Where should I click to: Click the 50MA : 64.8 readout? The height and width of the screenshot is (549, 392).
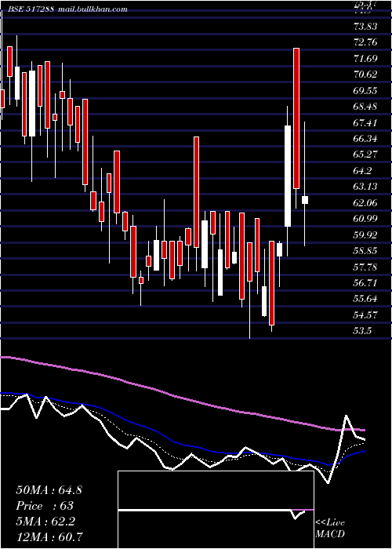(x=49, y=490)
